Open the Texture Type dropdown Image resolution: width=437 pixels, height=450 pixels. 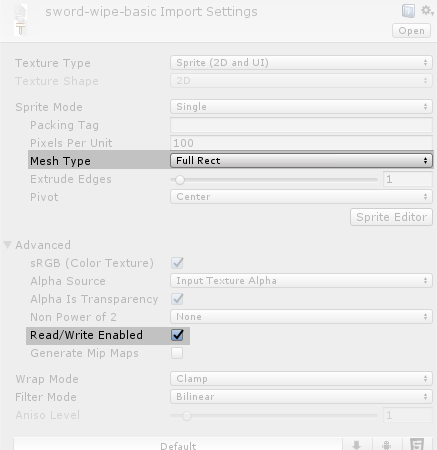[301, 63]
